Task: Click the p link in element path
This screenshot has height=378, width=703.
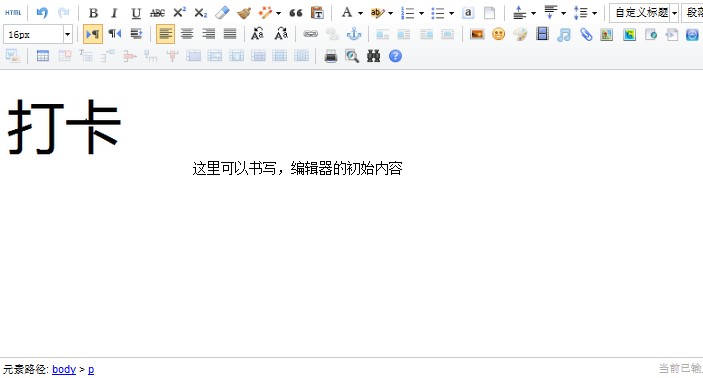Action: click(x=91, y=369)
